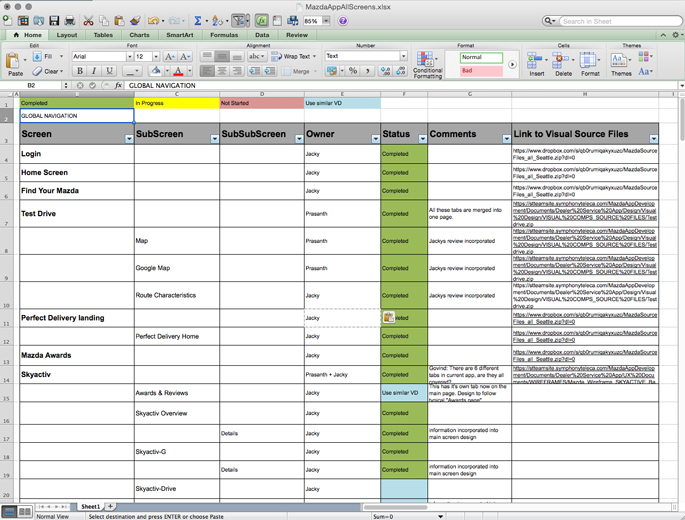
Task: Expand the cell styles gallery arrow
Action: click(x=512, y=65)
